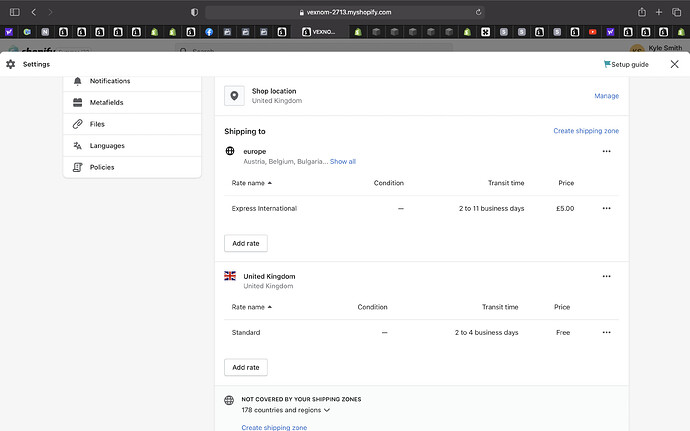Open Standard rate options menu
The width and height of the screenshot is (690, 431).
pos(606,332)
